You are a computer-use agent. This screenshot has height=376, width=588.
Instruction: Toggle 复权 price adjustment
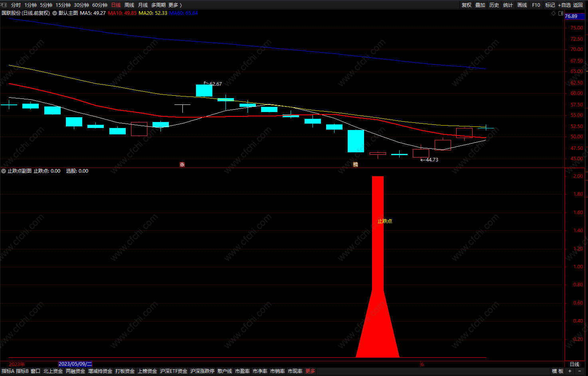pyautogui.click(x=467, y=5)
